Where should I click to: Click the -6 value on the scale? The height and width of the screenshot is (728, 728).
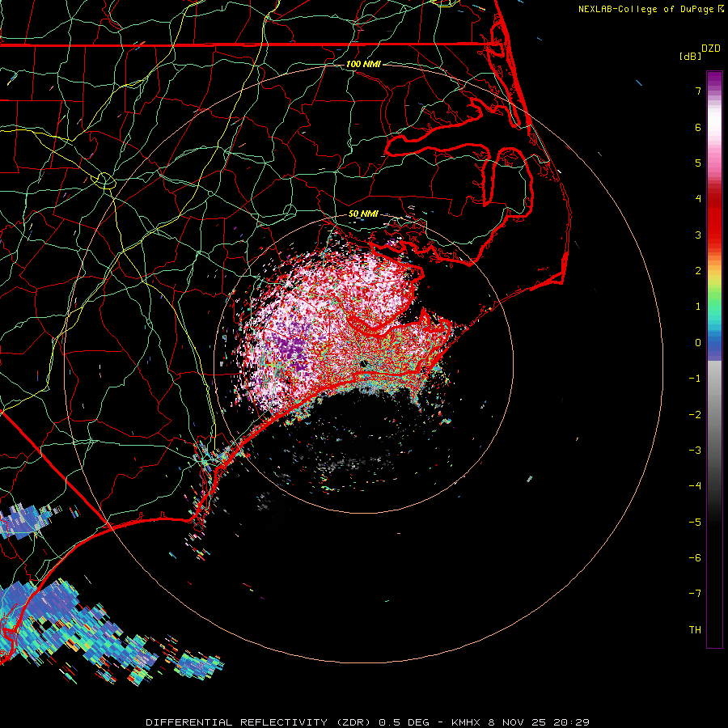tap(695, 558)
